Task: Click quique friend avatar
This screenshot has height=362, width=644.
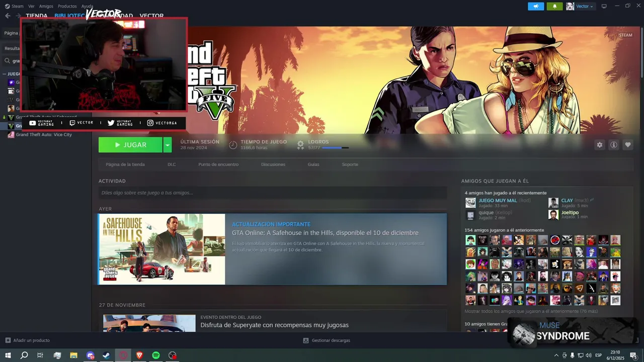Action: (x=470, y=215)
